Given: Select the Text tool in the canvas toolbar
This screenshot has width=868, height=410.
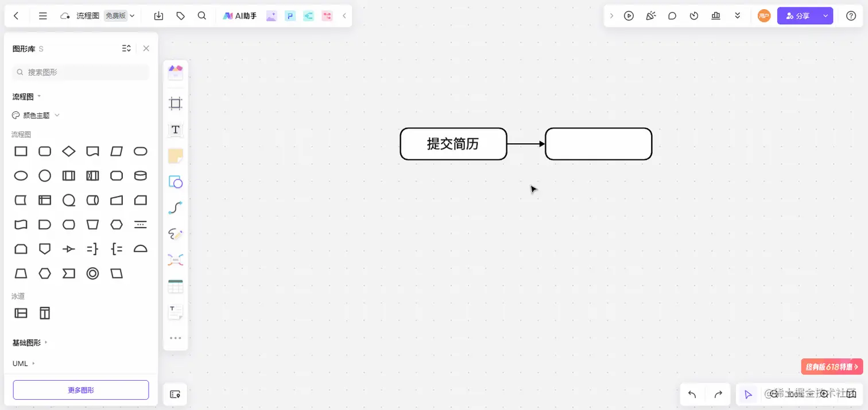Looking at the screenshot, I should pos(175,129).
